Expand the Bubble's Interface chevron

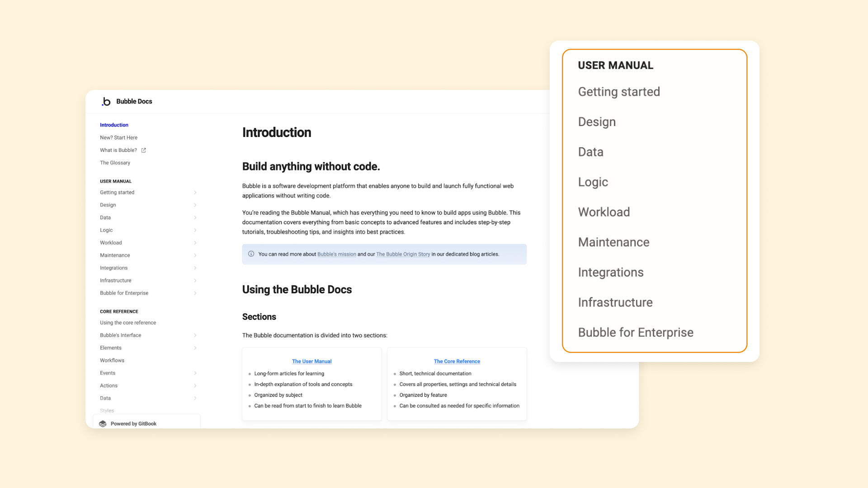tap(195, 335)
